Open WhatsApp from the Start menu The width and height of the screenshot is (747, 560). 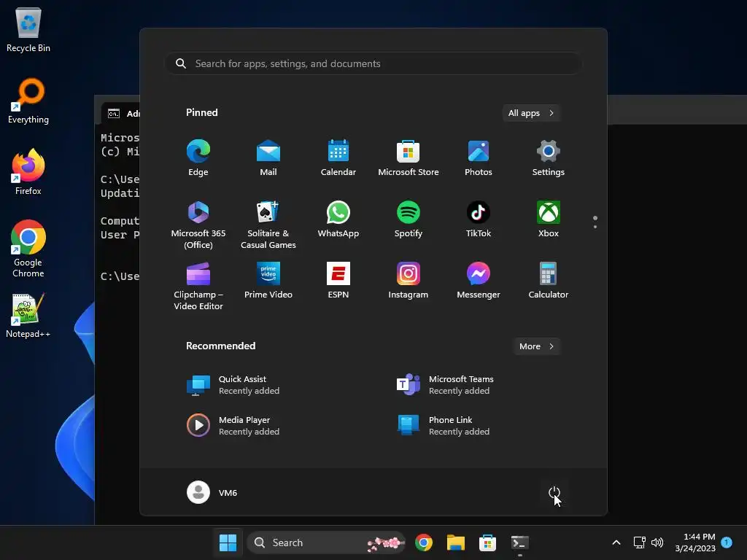(338, 219)
